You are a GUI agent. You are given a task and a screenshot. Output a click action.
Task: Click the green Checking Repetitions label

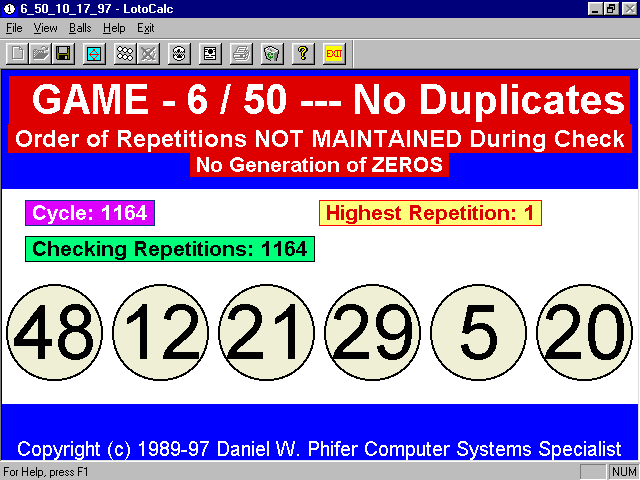[x=170, y=249]
